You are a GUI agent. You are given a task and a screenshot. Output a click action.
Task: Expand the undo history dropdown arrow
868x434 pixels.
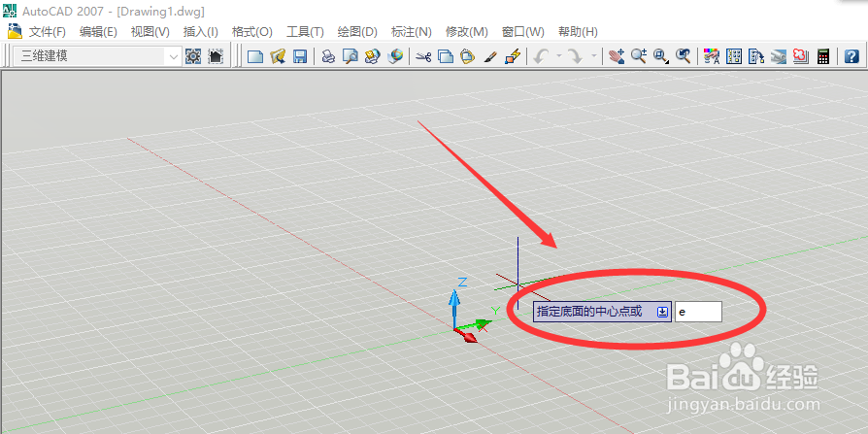pyautogui.click(x=559, y=56)
